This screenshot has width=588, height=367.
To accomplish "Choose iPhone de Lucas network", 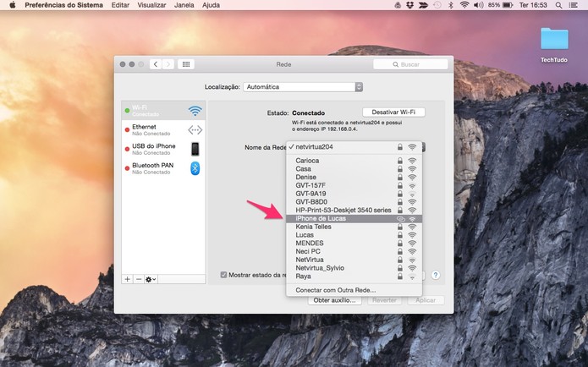I will pyautogui.click(x=354, y=218).
